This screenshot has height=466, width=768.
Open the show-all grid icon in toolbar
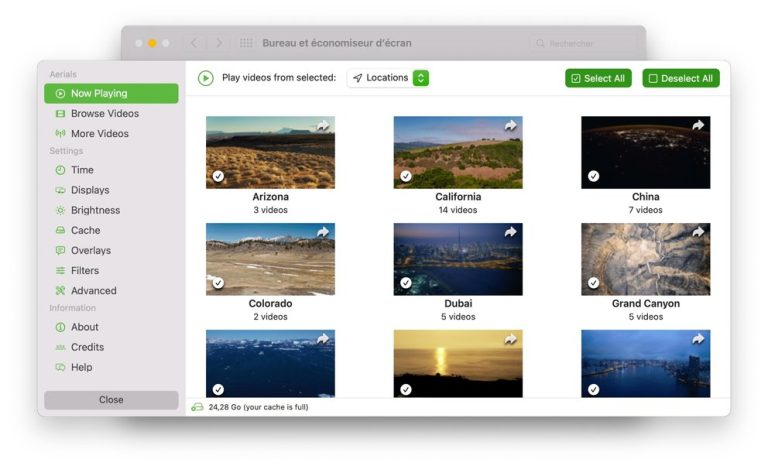click(246, 43)
